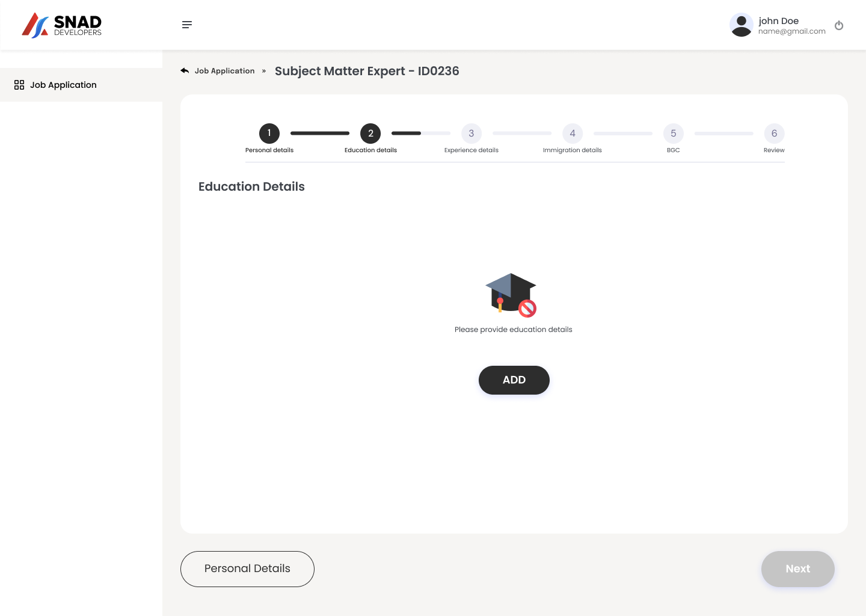The image size is (866, 616).
Task: Click the Education Details heading
Action: pos(251,186)
